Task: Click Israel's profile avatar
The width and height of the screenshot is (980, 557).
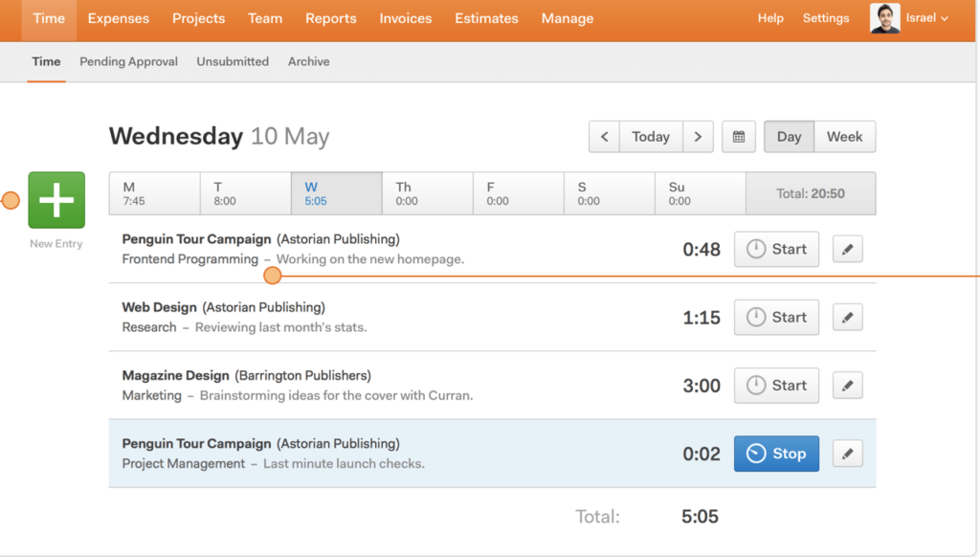Action: [885, 18]
